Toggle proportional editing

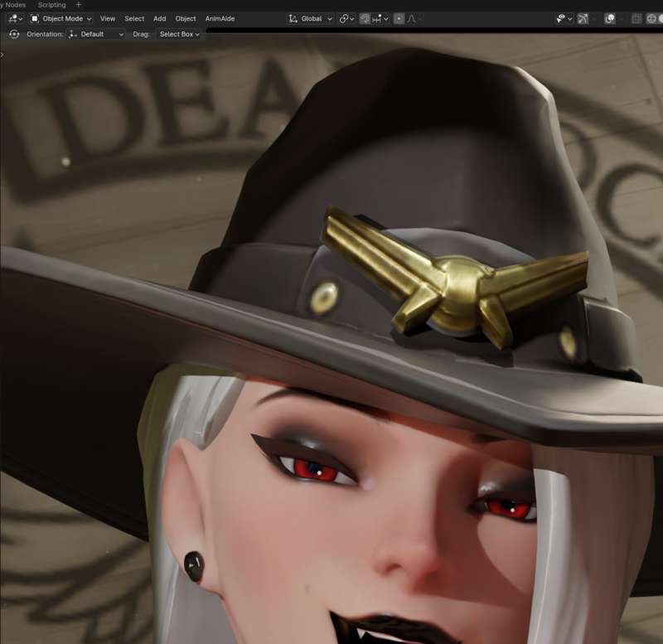pos(399,18)
